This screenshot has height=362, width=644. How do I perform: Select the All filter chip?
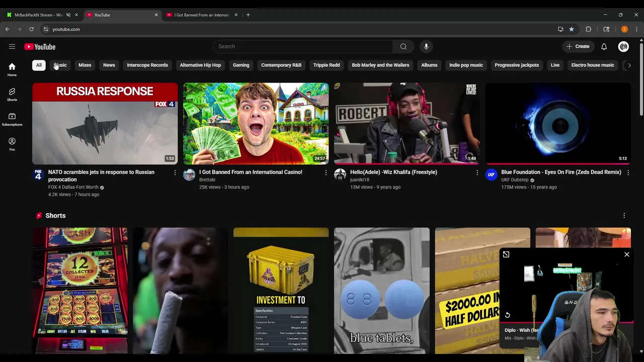[39, 65]
